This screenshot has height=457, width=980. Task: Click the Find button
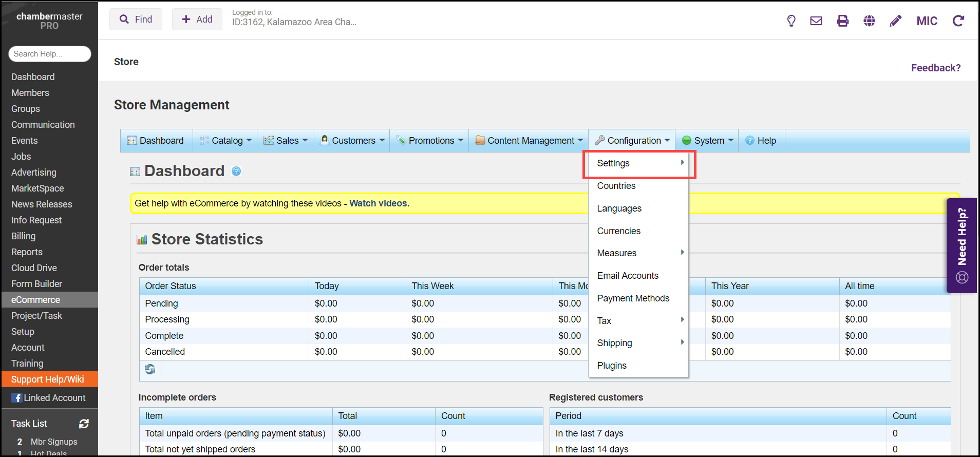(136, 20)
